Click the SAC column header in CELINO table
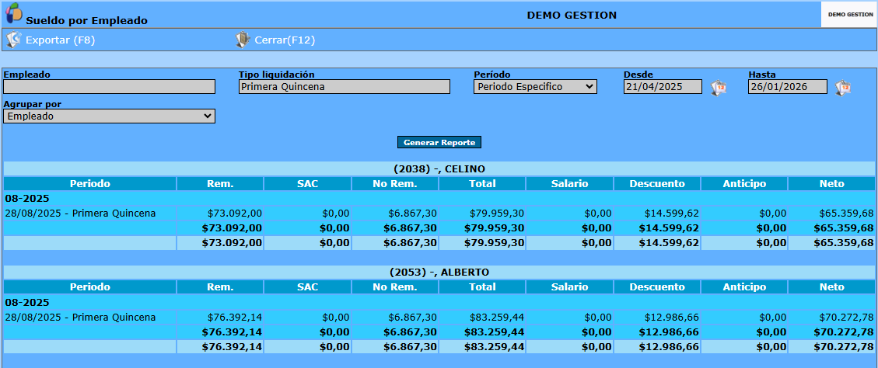The image size is (878, 368). pos(307,184)
